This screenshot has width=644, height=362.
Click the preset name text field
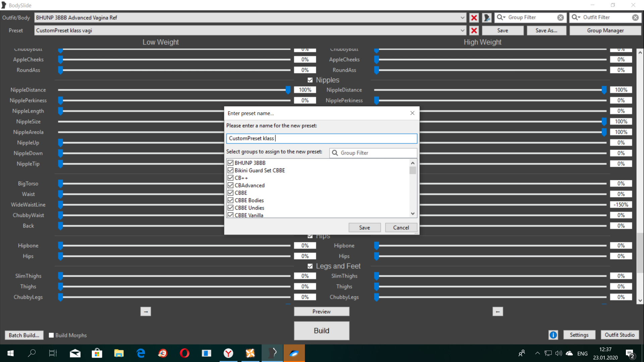tap(321, 138)
